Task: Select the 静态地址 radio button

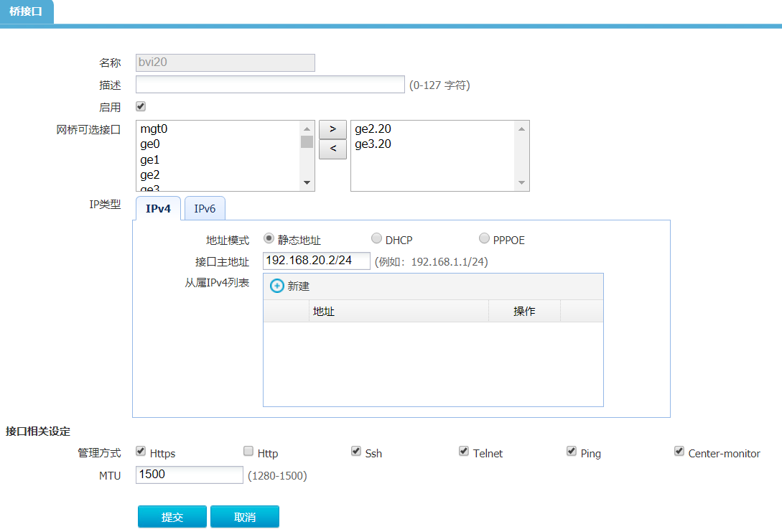Action: coord(269,238)
